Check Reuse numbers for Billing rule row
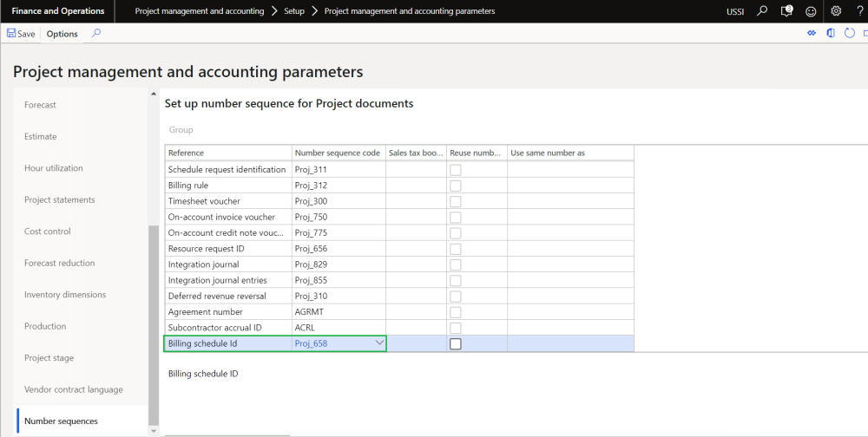The height and width of the screenshot is (437, 868). click(x=456, y=186)
